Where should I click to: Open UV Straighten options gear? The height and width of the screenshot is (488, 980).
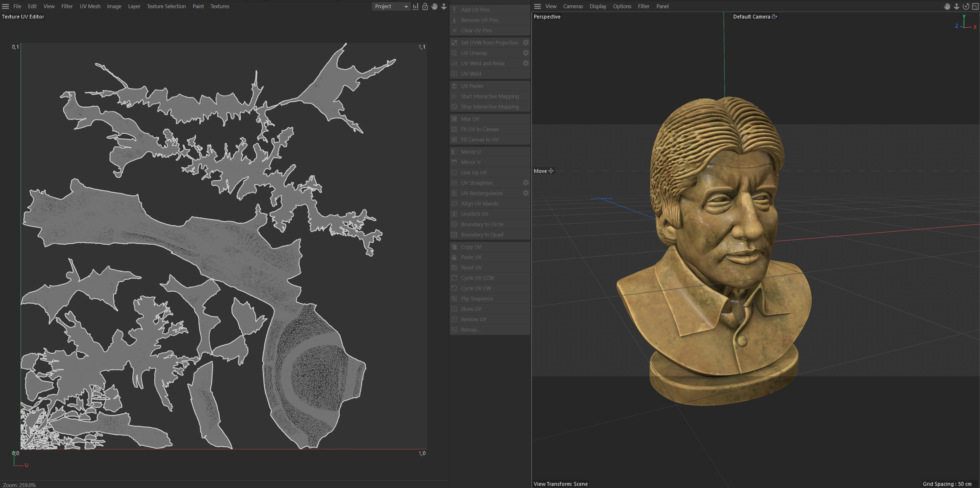click(x=526, y=183)
